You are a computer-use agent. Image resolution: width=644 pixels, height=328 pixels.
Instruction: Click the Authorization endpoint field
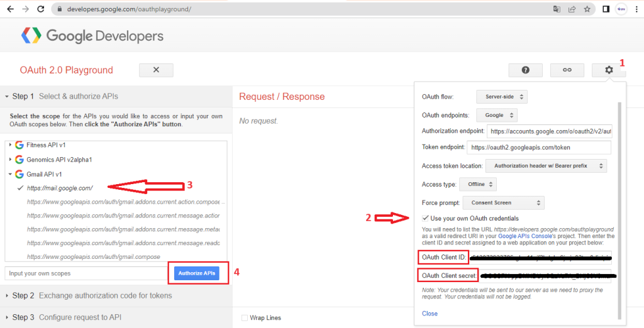coord(549,131)
